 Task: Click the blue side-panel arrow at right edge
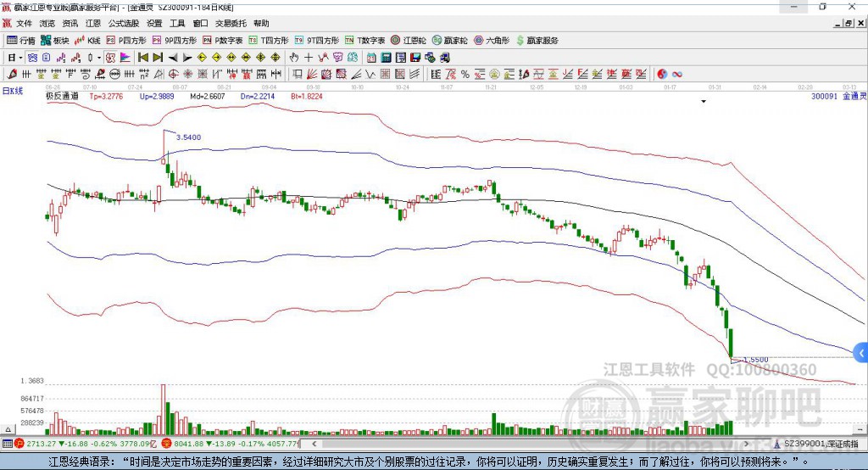(x=861, y=352)
